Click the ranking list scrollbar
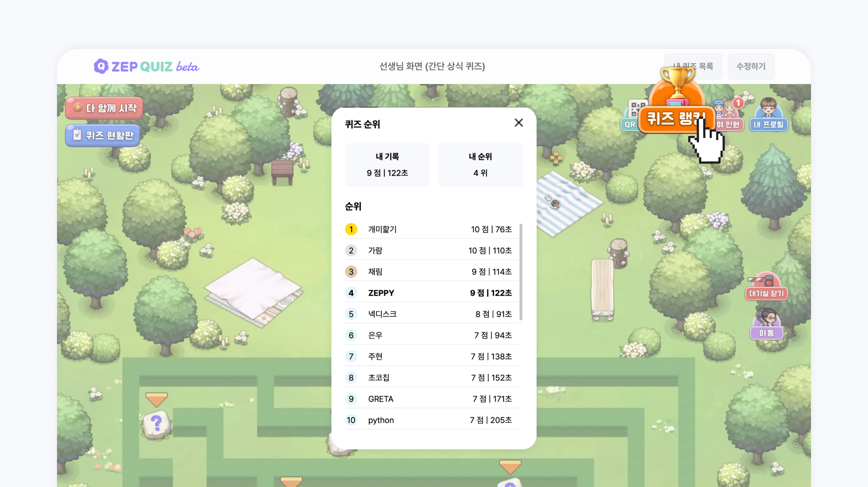The height and width of the screenshot is (487, 868). coord(520,272)
